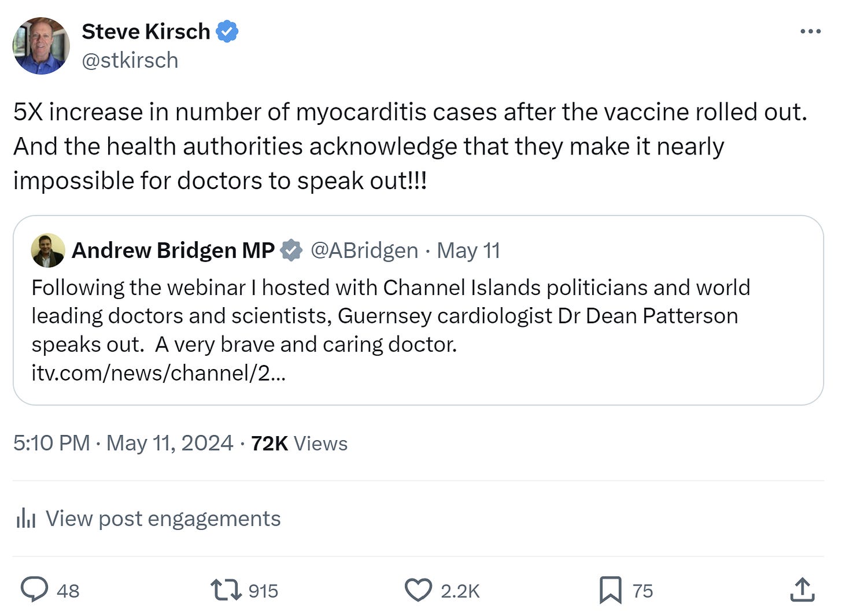
Task: Click the reply speech bubble icon
Action: click(x=35, y=590)
